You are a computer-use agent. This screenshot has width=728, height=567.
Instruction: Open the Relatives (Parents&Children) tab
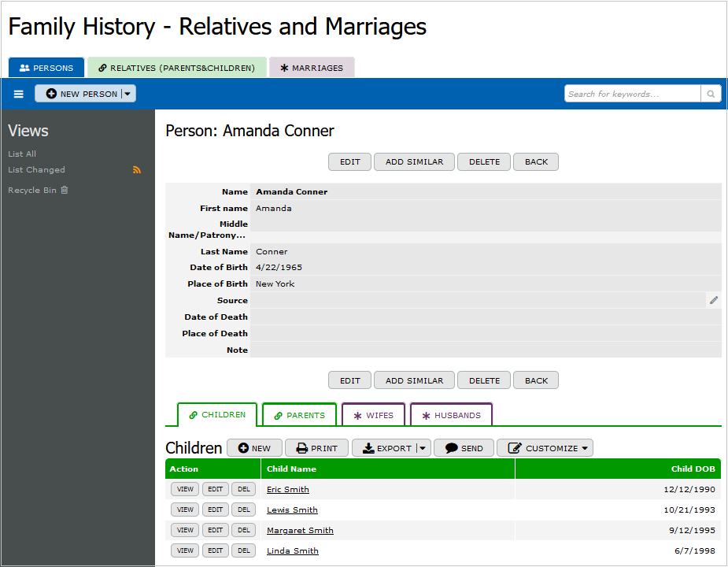pos(177,68)
